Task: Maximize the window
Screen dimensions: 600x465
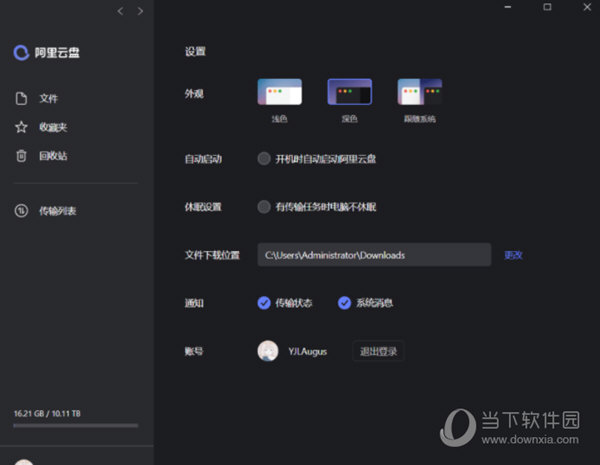Action: (x=548, y=7)
